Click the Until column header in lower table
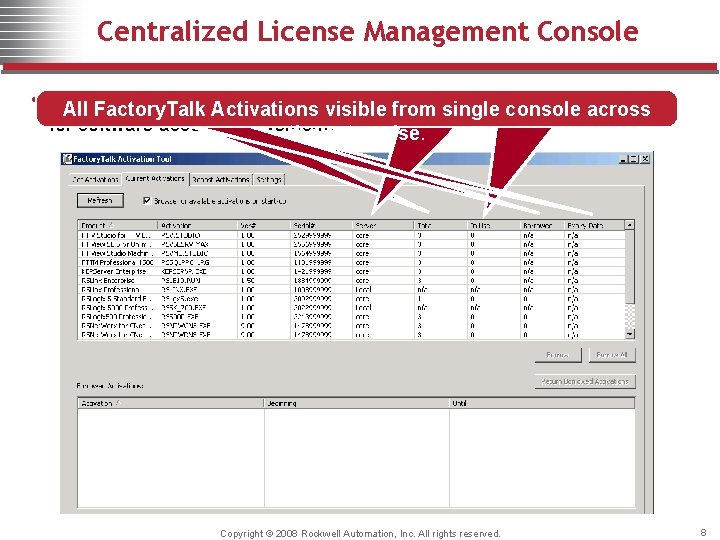 tap(542, 403)
